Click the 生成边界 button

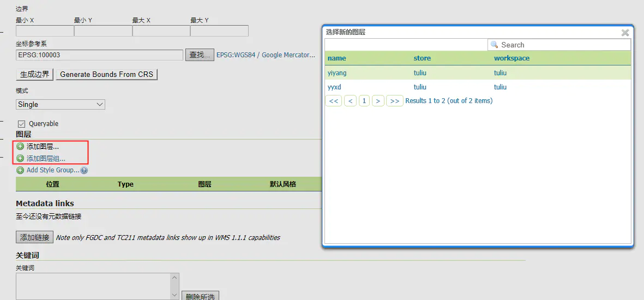[34, 74]
